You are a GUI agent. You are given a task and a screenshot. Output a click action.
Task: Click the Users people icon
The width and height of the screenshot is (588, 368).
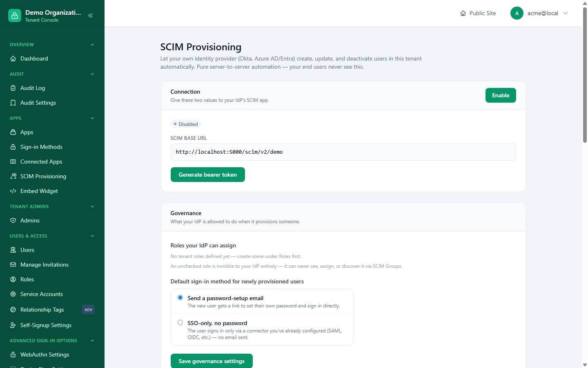tap(13, 250)
